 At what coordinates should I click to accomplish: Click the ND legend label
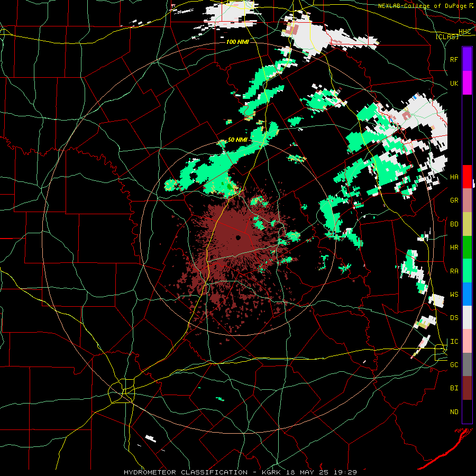click(454, 412)
